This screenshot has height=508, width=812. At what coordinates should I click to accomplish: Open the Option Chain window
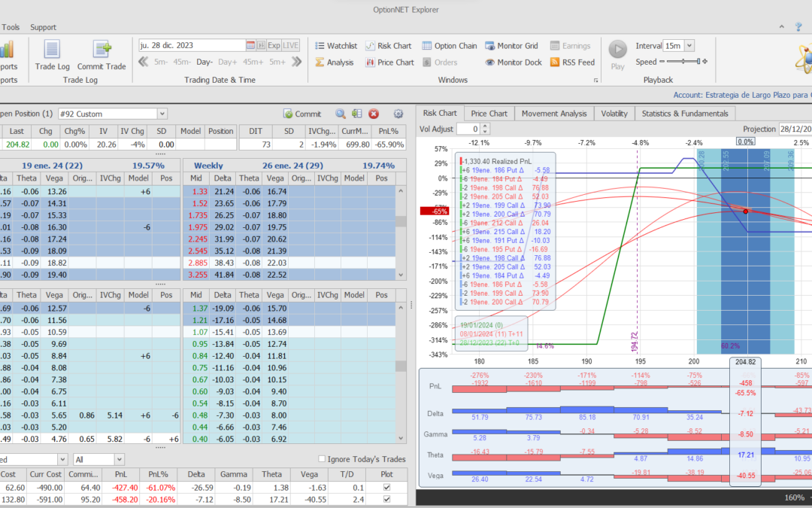(450, 46)
